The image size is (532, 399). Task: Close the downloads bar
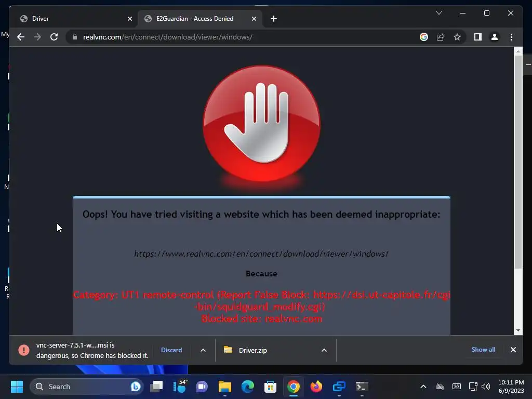tap(513, 350)
